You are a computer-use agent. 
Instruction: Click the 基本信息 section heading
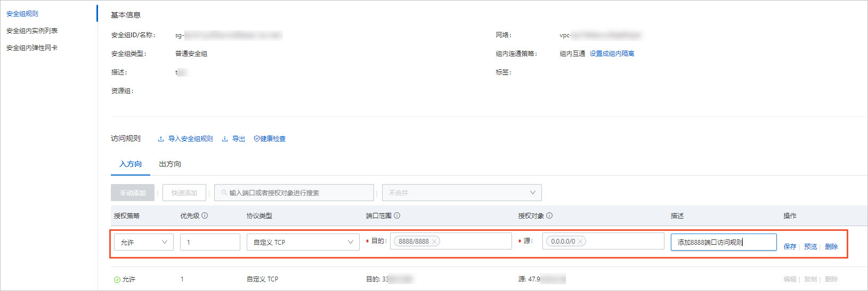coord(126,15)
